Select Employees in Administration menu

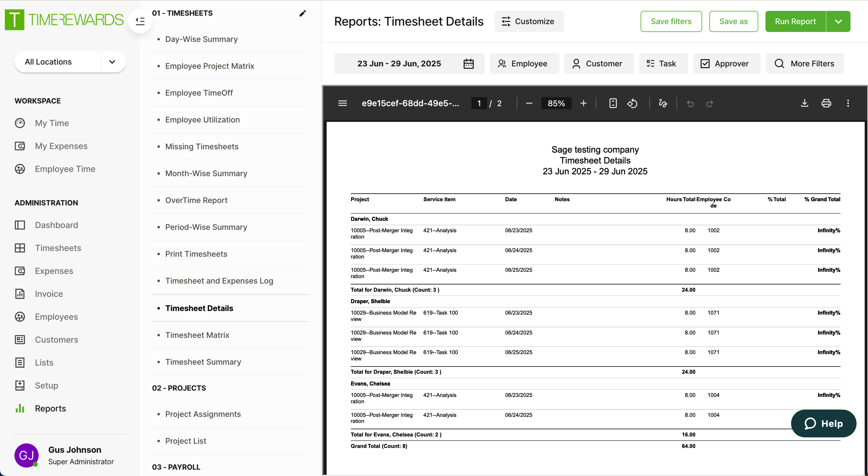[x=56, y=316]
